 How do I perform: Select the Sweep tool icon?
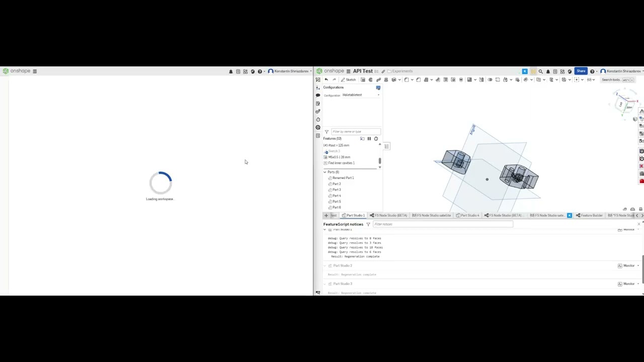pyautogui.click(x=378, y=79)
